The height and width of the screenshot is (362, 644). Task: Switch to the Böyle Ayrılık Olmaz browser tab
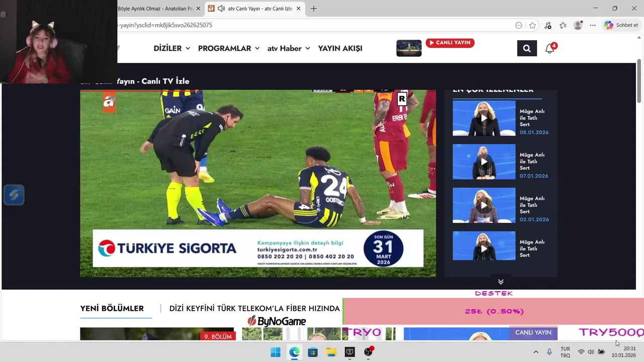coord(155,9)
